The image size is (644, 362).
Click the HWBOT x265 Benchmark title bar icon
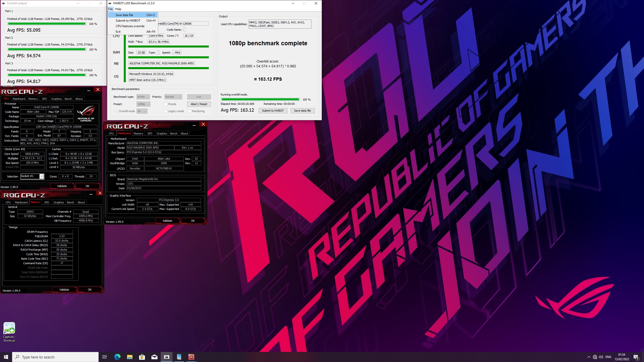point(110,3)
